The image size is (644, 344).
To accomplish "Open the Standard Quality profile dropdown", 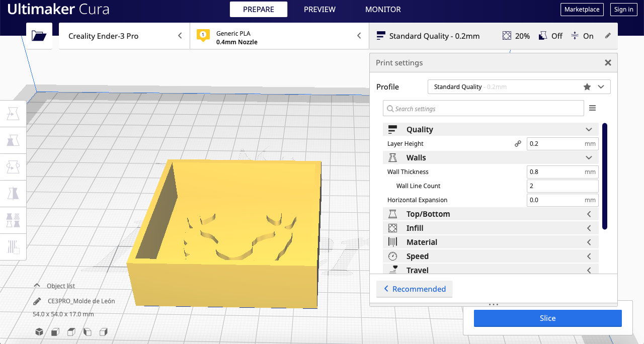I will [x=519, y=87].
